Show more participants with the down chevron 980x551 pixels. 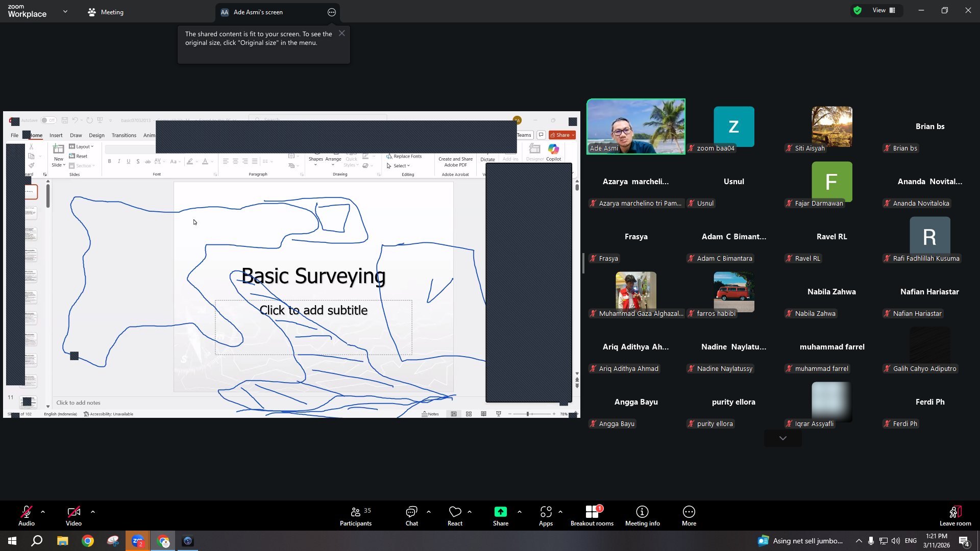(783, 438)
